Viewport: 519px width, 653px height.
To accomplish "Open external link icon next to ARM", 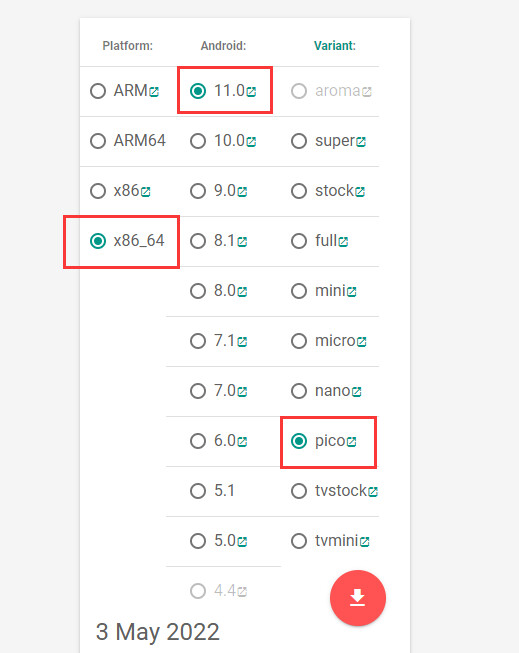I will click(x=154, y=92).
